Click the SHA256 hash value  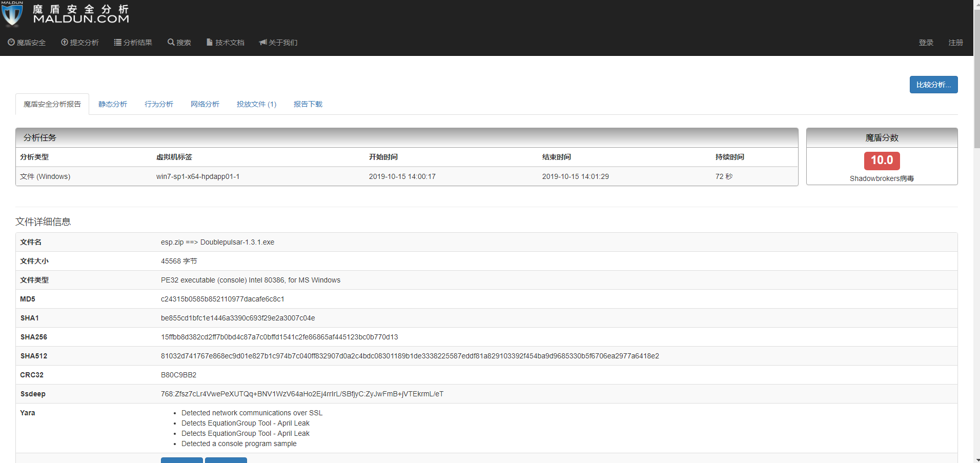[x=279, y=337]
